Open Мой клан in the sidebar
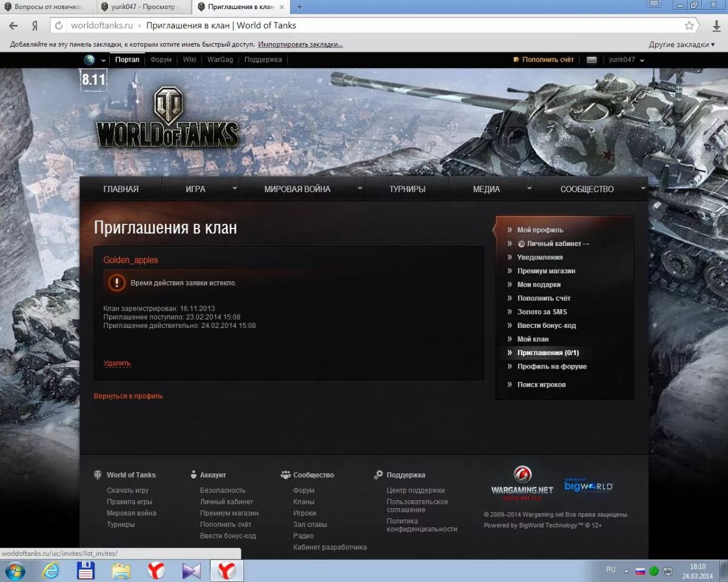Screen dimensions: 728x582 (533, 339)
